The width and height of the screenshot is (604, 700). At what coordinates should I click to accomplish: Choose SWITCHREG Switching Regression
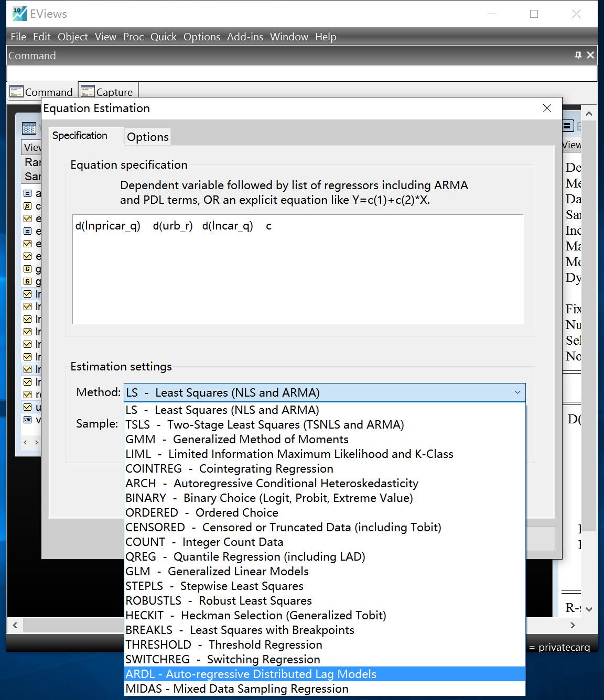[325, 659]
